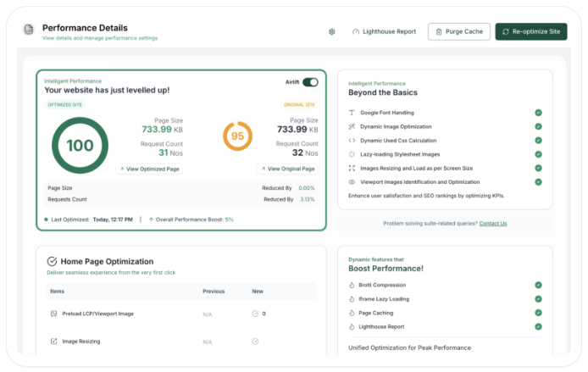
Task: Click the green check for Lazy-loading Stylesheet Images
Action: (538, 154)
